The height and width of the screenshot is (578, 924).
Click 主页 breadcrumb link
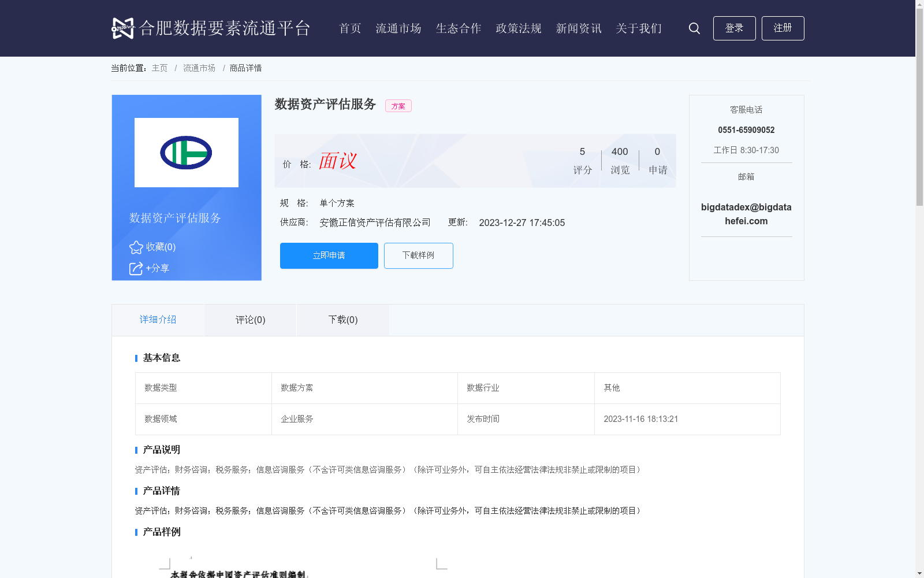point(159,68)
